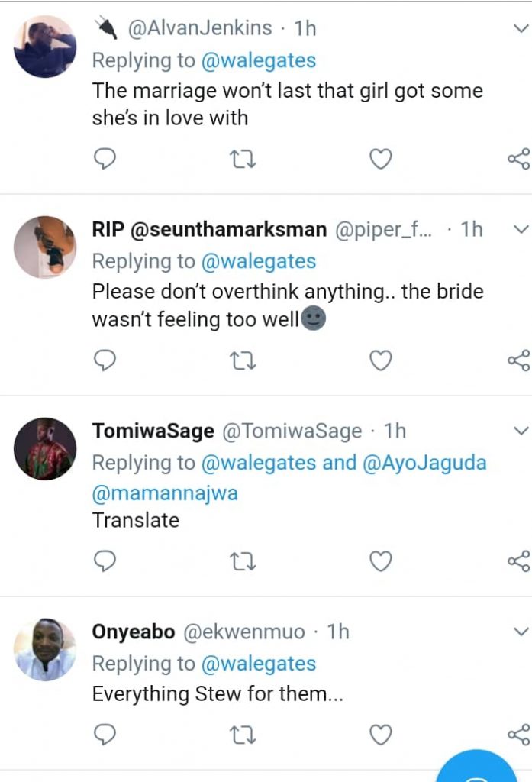Open dropdown chevron on TomiwaSage's tweet

point(521,430)
